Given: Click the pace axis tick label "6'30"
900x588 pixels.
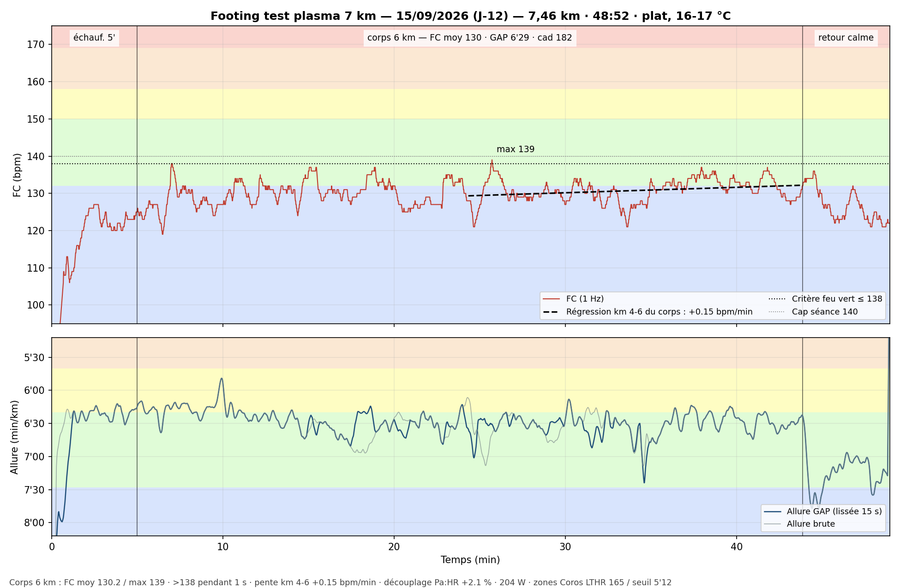Looking at the screenshot, I should point(35,424).
